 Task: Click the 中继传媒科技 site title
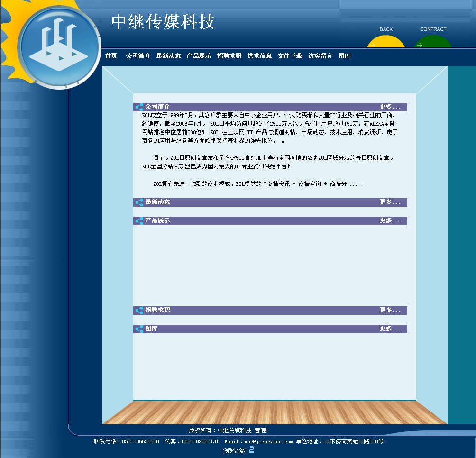pyautogui.click(x=163, y=22)
